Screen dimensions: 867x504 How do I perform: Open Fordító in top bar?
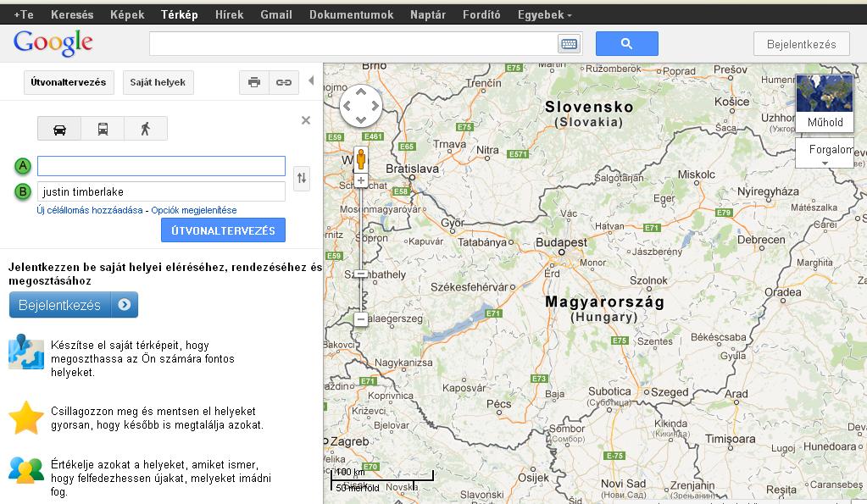click(481, 15)
